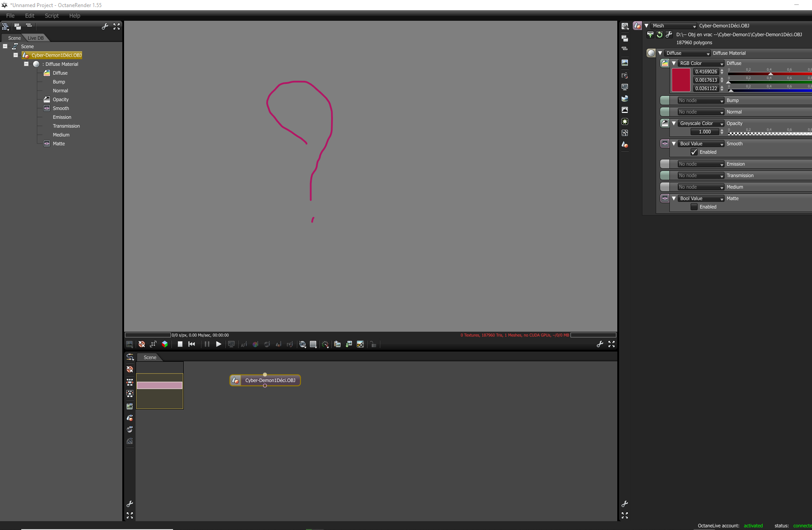Viewport: 812px width, 530px height.
Task: Select the Opacity item in the outliner tree
Action: [60, 100]
